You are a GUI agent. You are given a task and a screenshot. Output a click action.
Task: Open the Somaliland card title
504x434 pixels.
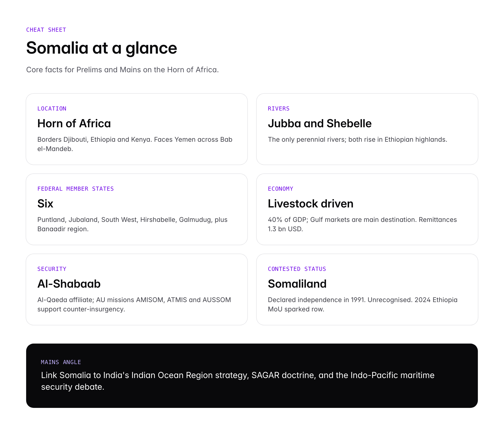click(297, 284)
